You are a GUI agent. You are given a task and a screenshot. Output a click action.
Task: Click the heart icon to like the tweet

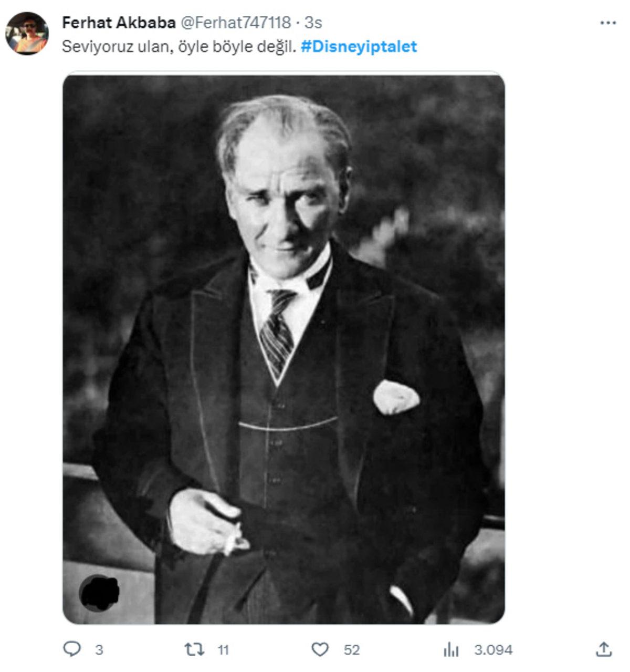[x=320, y=649]
